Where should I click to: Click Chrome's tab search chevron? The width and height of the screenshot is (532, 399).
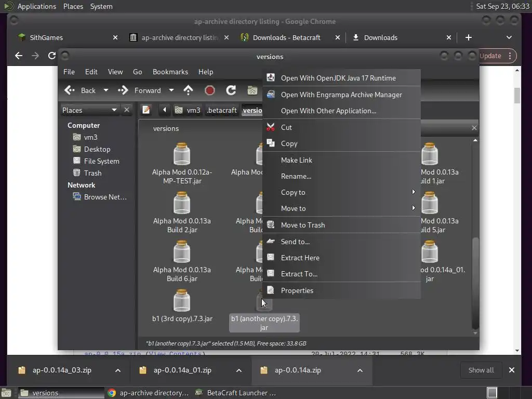[509, 37]
